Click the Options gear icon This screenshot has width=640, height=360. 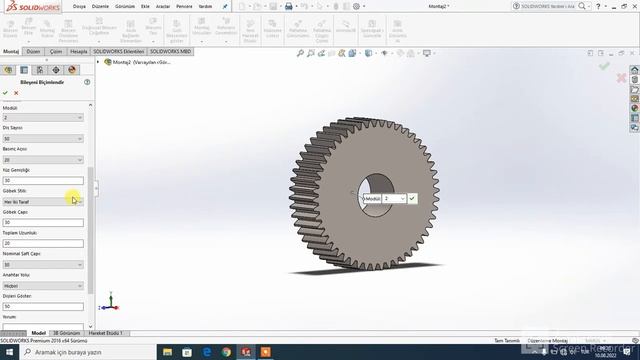(x=356, y=6)
